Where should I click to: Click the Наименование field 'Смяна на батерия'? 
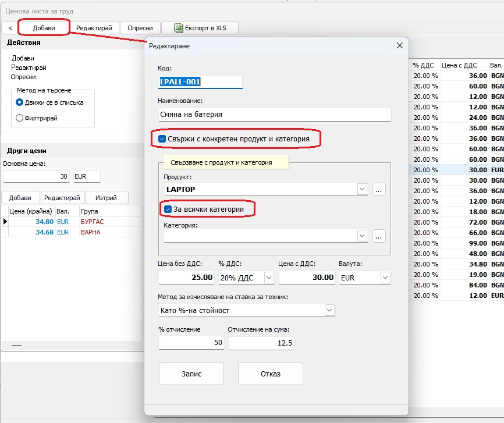click(x=275, y=115)
